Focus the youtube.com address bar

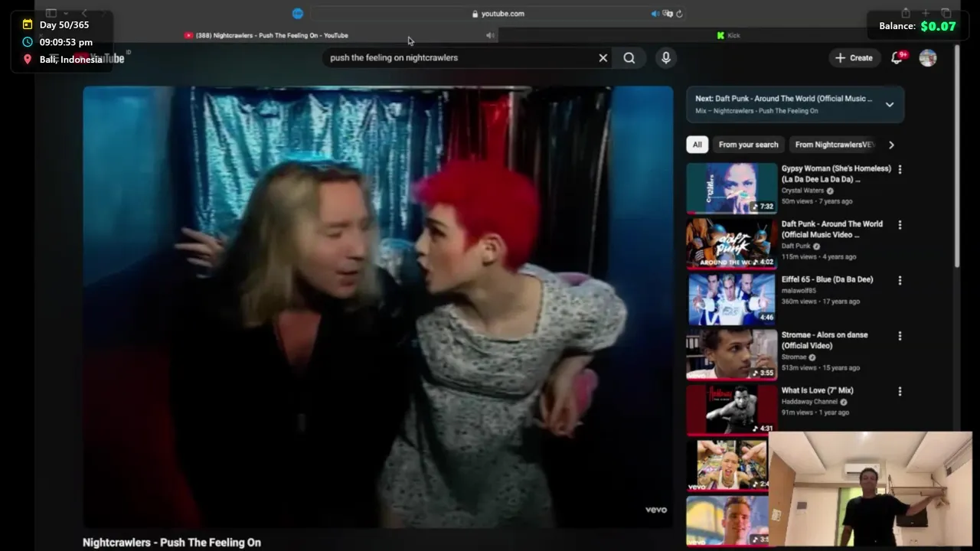[498, 13]
